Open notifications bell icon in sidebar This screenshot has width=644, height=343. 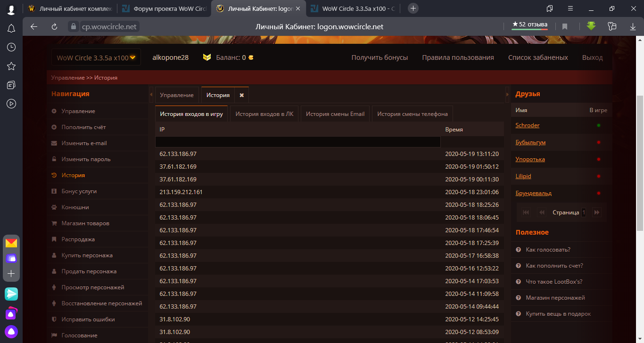(11, 28)
